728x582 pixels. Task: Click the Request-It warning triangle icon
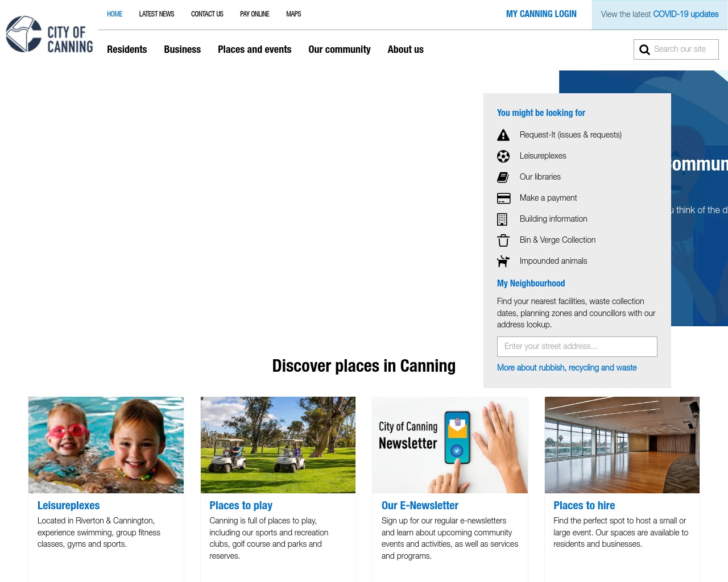coord(503,135)
